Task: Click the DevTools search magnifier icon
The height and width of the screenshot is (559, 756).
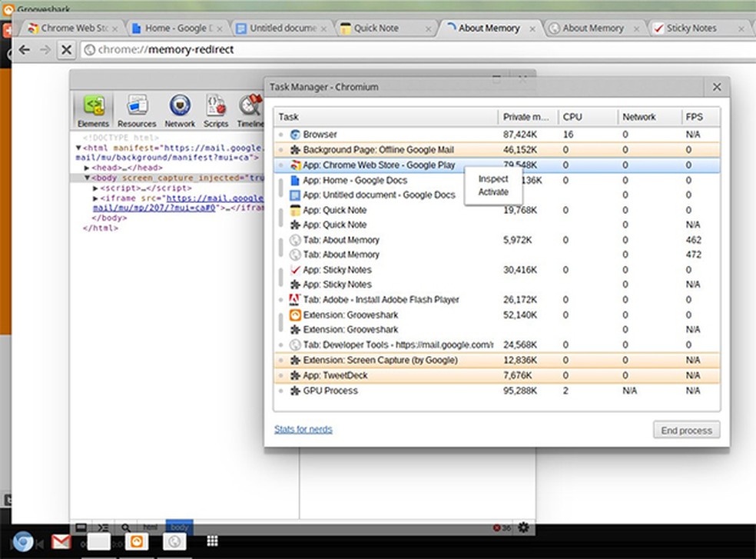Action: [125, 527]
